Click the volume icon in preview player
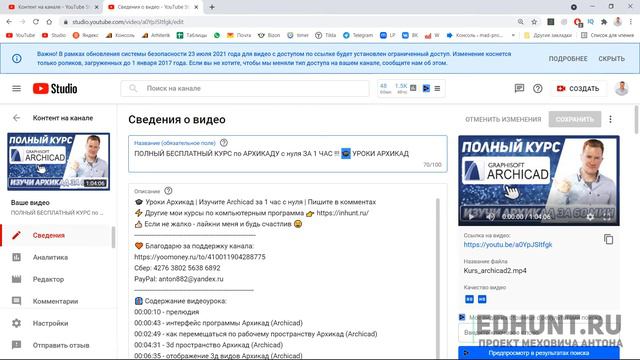 (490, 217)
